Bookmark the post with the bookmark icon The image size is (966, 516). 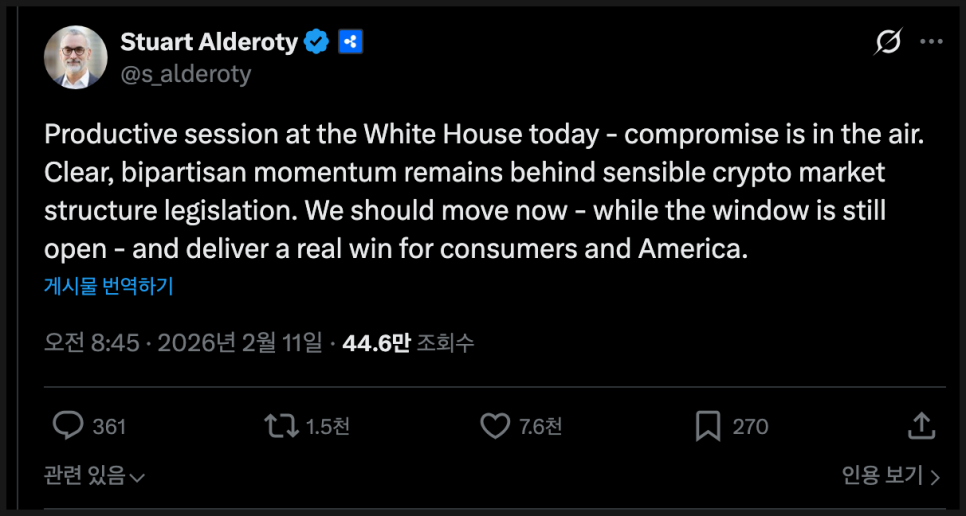coord(708,426)
